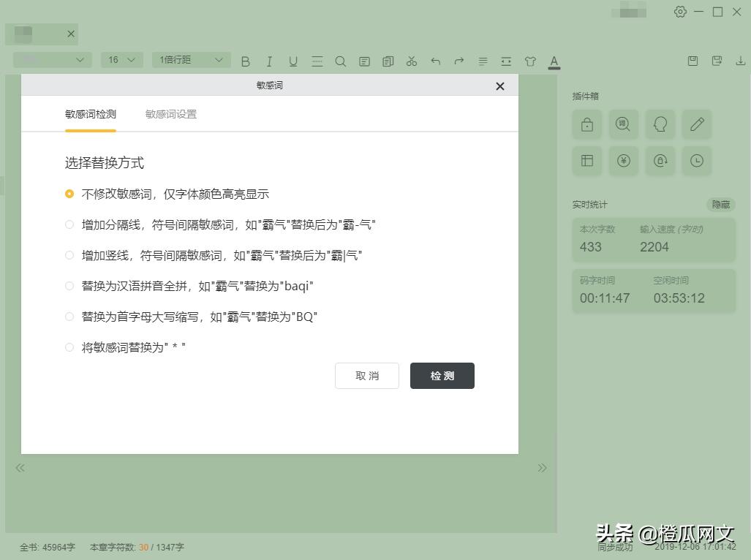Switch to the 敏感词设置 tab
The width and height of the screenshot is (751, 560).
[x=170, y=114]
